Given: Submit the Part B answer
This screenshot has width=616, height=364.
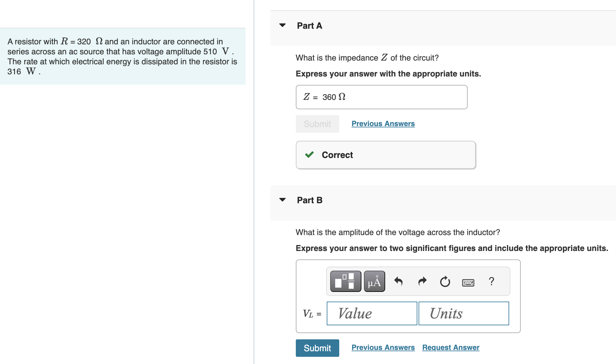Looking at the screenshot, I should pyautogui.click(x=317, y=348).
